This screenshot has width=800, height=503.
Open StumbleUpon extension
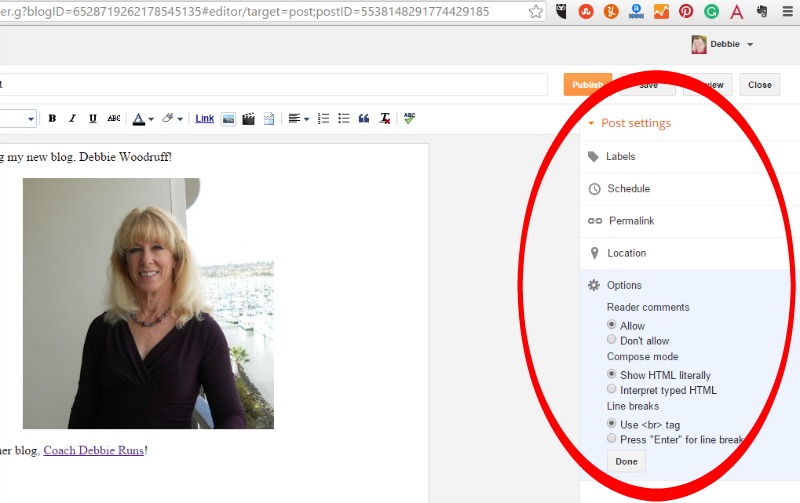(x=586, y=11)
